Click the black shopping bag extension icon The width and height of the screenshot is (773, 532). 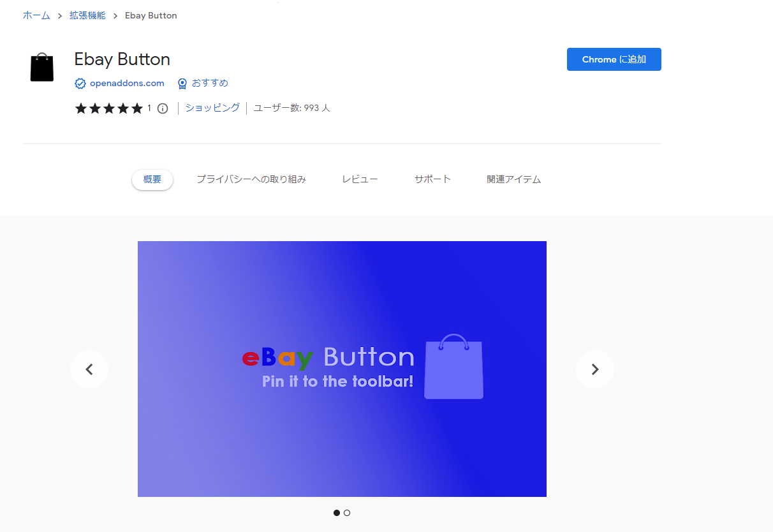point(42,67)
